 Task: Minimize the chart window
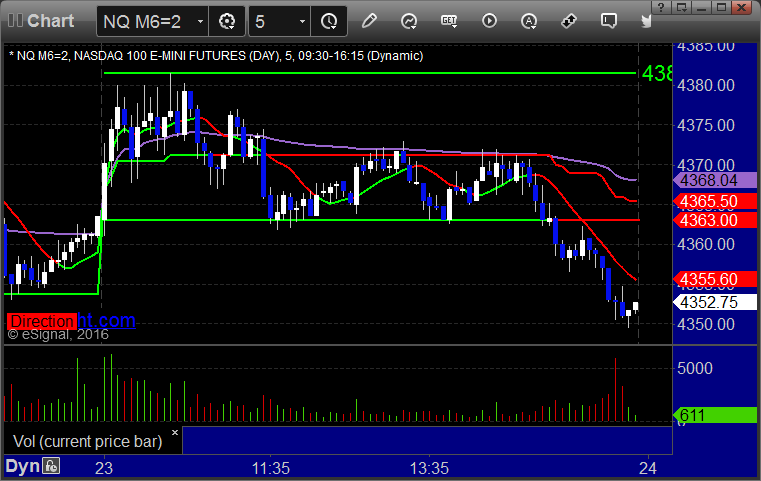(701, 7)
